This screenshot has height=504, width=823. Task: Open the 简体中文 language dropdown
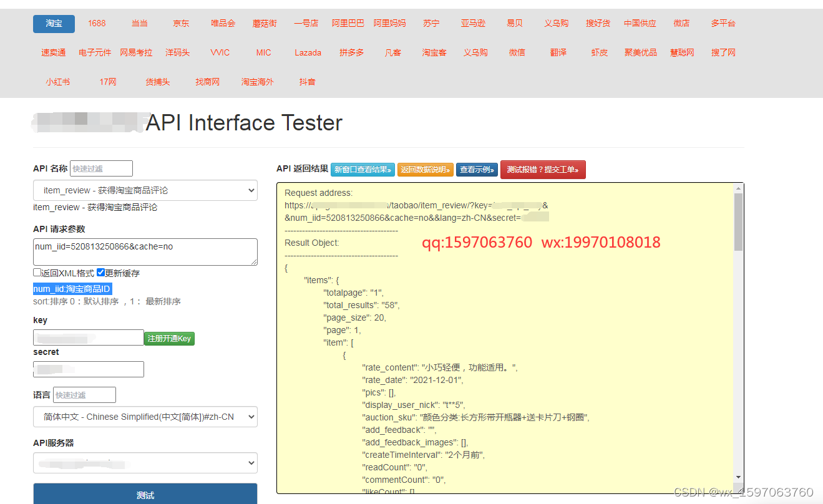coord(145,417)
